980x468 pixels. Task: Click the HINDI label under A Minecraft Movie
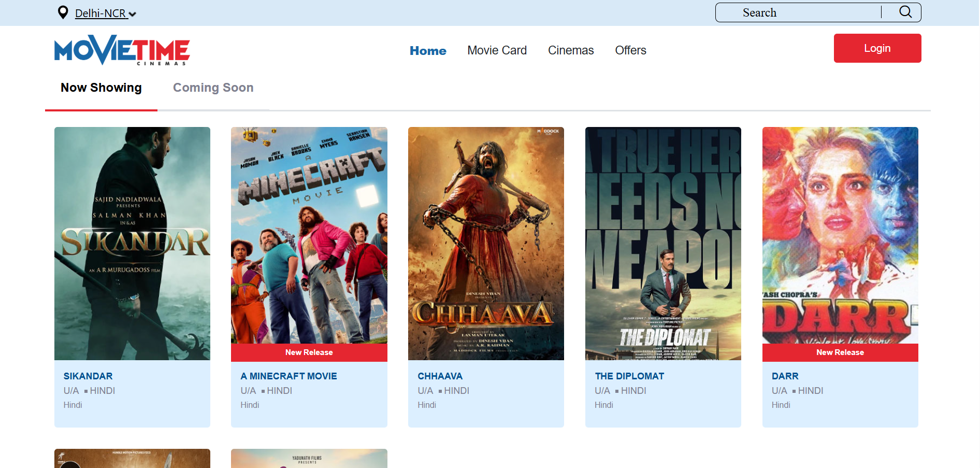(280, 391)
